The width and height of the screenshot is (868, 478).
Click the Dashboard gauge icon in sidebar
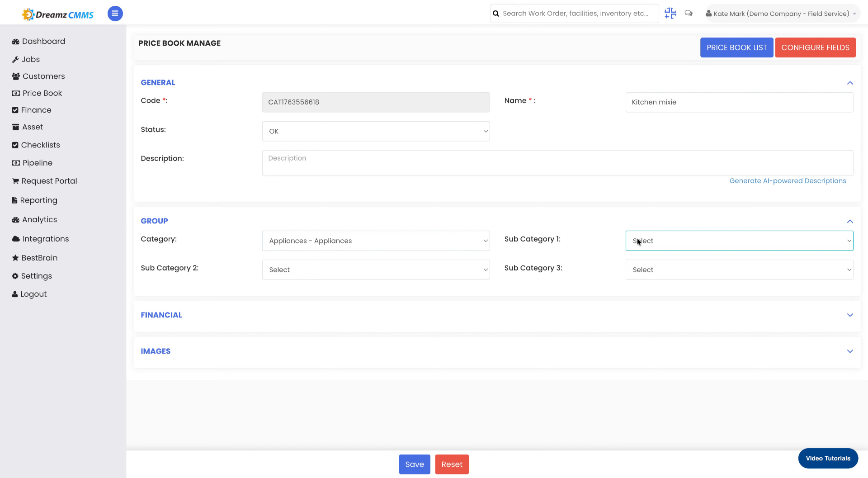[16, 41]
